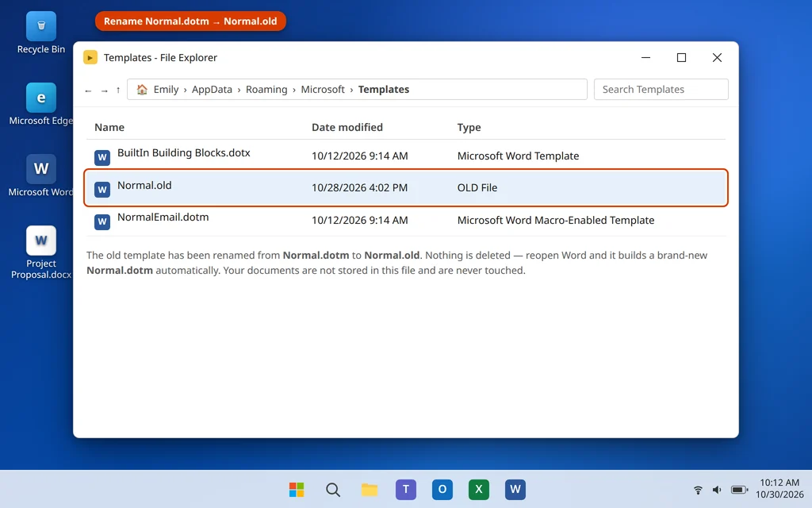Click the volume speaker tray icon
Image resolution: width=812 pixels, height=508 pixels.
[717, 489]
